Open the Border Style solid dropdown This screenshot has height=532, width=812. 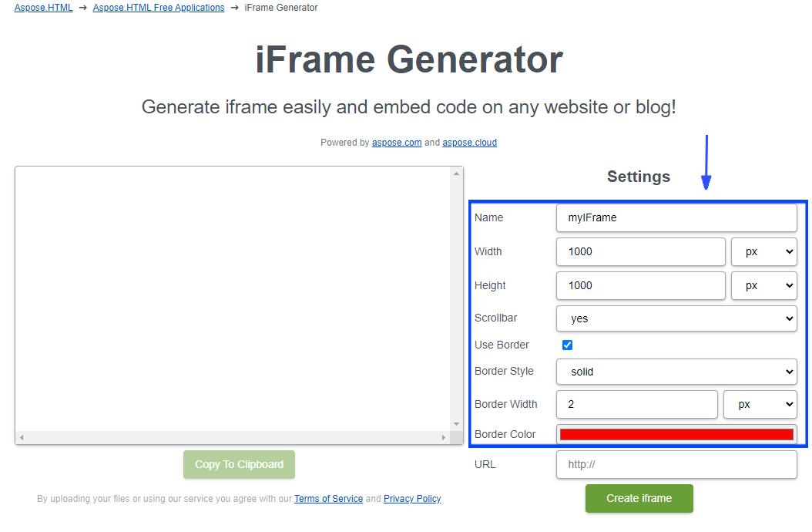click(x=676, y=372)
